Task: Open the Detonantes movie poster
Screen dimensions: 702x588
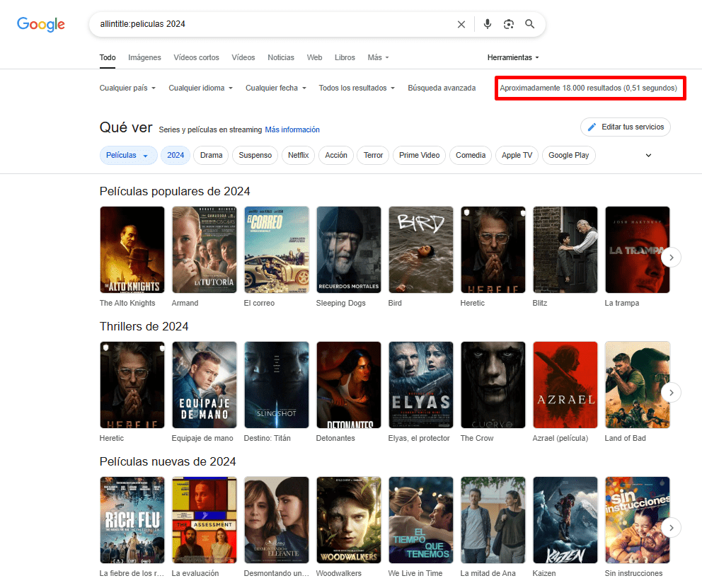Action: coord(349,385)
